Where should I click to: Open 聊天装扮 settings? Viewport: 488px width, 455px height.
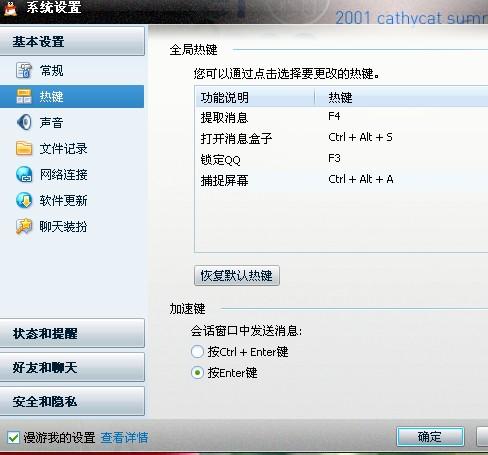(x=72, y=227)
